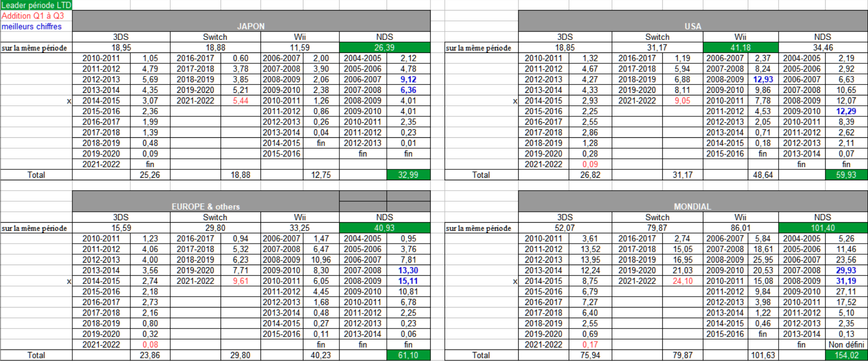Select Europe 3DS total 23,86
Image resolution: width=868 pixels, height=361 pixels.
coord(150,355)
